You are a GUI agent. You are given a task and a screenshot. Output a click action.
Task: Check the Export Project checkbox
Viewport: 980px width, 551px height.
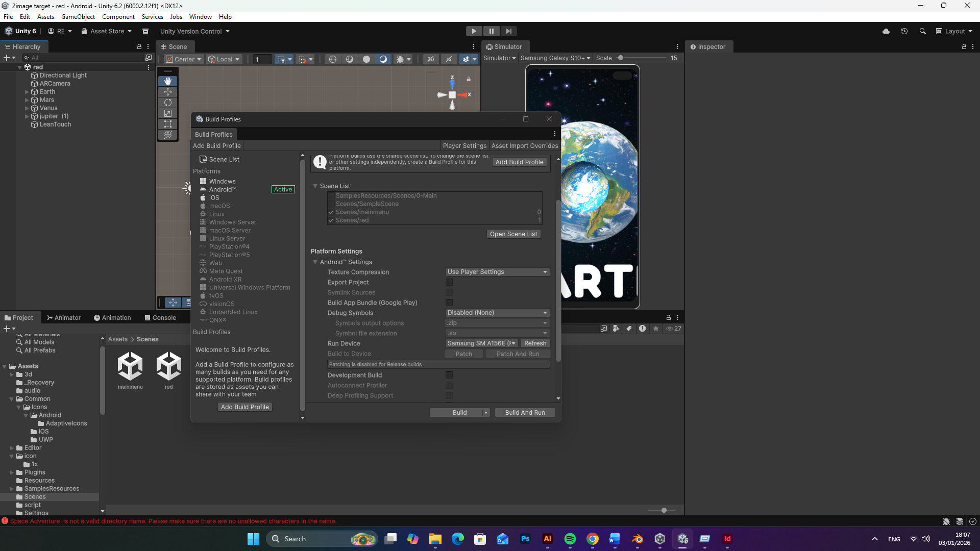click(449, 282)
